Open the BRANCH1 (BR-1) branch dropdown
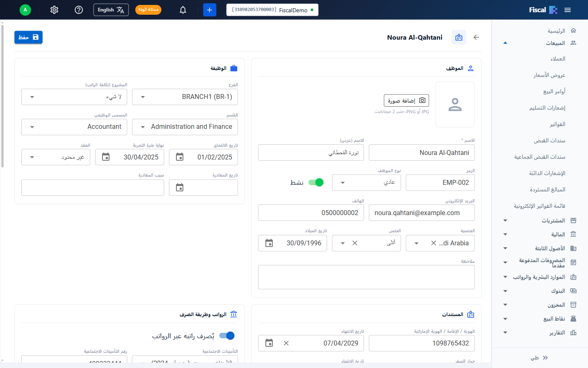Image resolution: width=588 pixels, height=368 pixels. pos(185,97)
